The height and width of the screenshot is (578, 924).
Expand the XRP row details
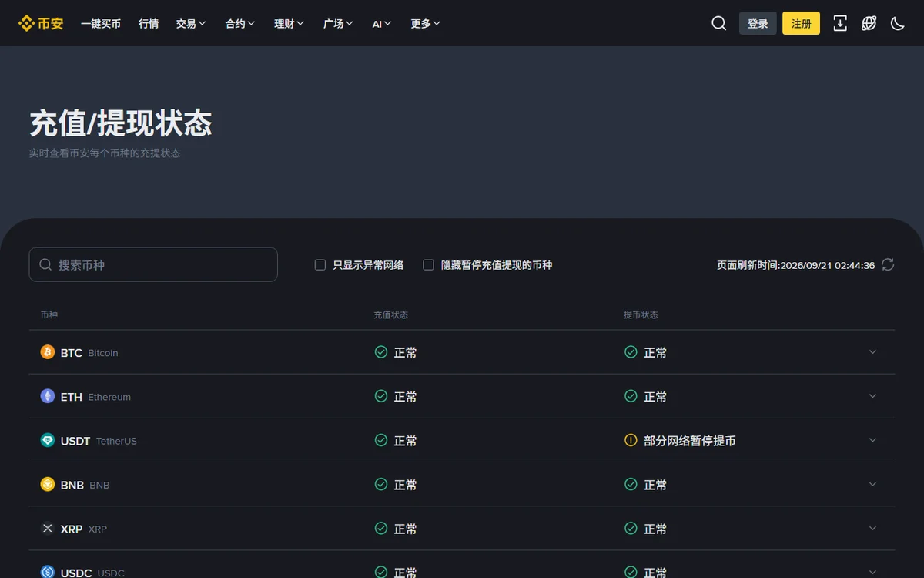click(x=872, y=528)
